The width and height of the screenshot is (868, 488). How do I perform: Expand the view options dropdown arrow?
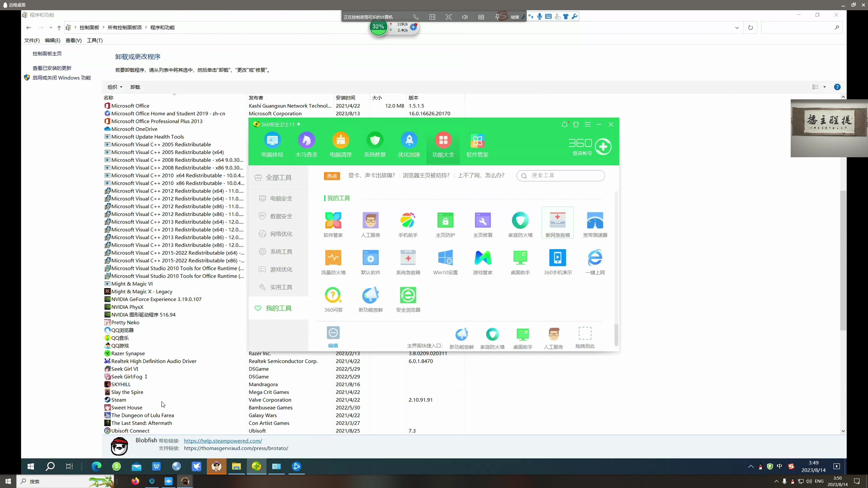coord(825,87)
